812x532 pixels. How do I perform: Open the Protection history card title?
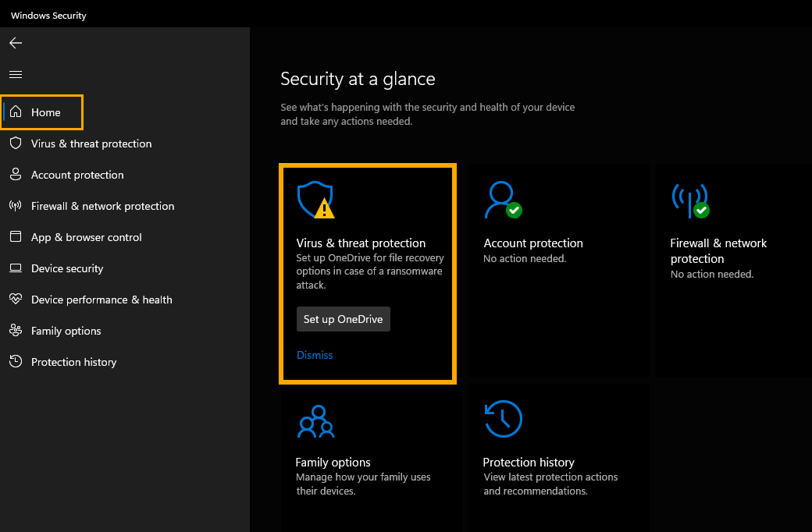[529, 462]
